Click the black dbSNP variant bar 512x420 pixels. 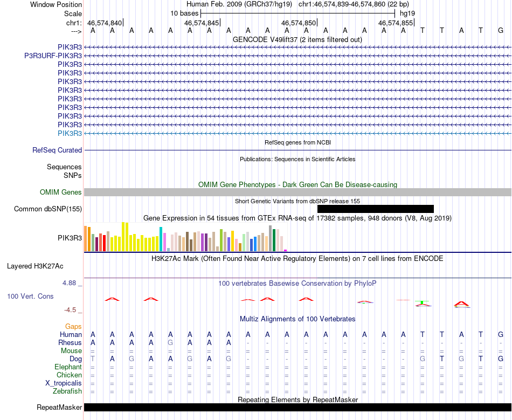376,209
